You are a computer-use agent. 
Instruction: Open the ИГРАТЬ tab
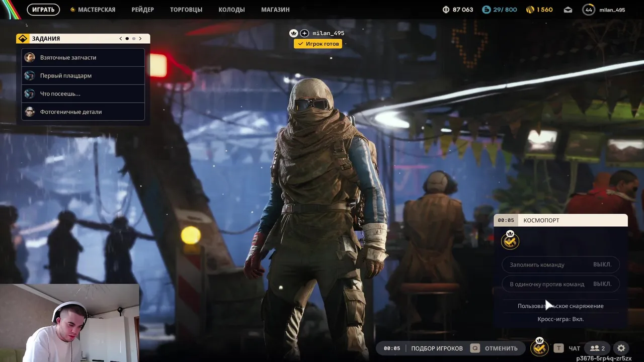pyautogui.click(x=43, y=10)
